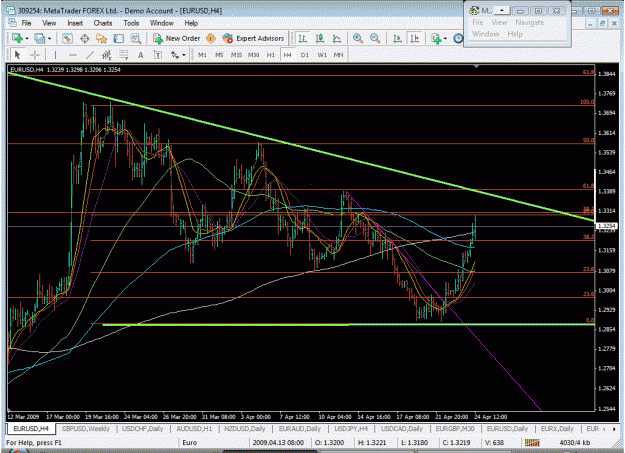This screenshot has height=453, width=625.
Task: Select the arrow cursor tool
Action: (x=17, y=55)
